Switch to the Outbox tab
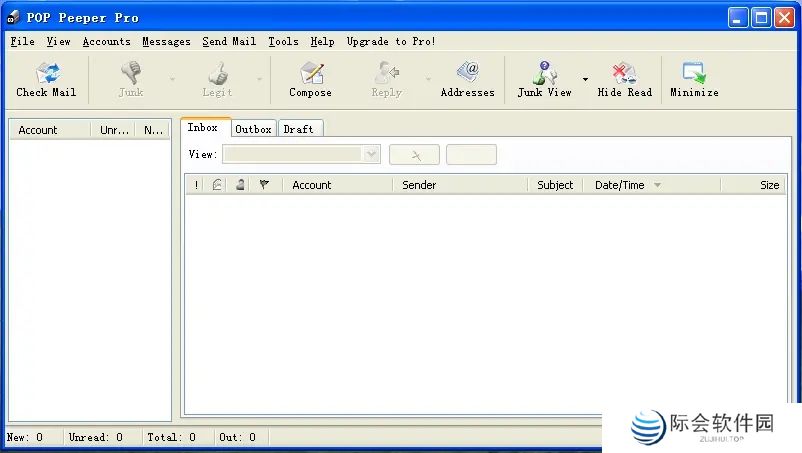The image size is (802, 453). (x=253, y=129)
